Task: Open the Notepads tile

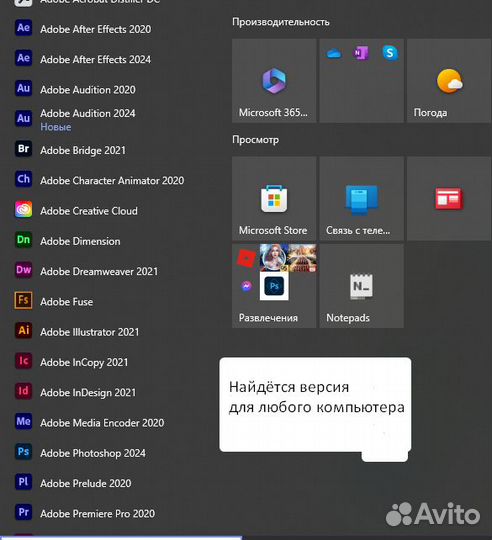Action: tap(362, 286)
